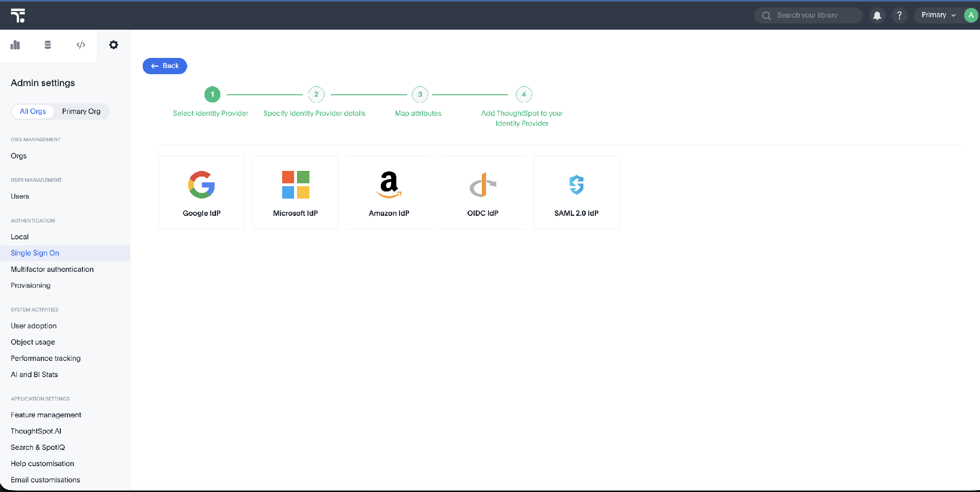Click step 2 circle in wizard
This screenshot has height=492, width=980.
(x=316, y=94)
